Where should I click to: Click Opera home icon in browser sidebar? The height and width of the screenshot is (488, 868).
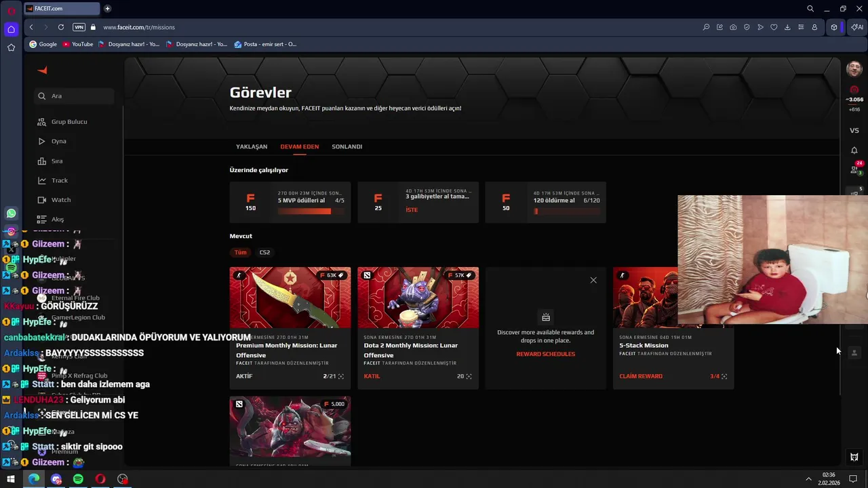11,29
